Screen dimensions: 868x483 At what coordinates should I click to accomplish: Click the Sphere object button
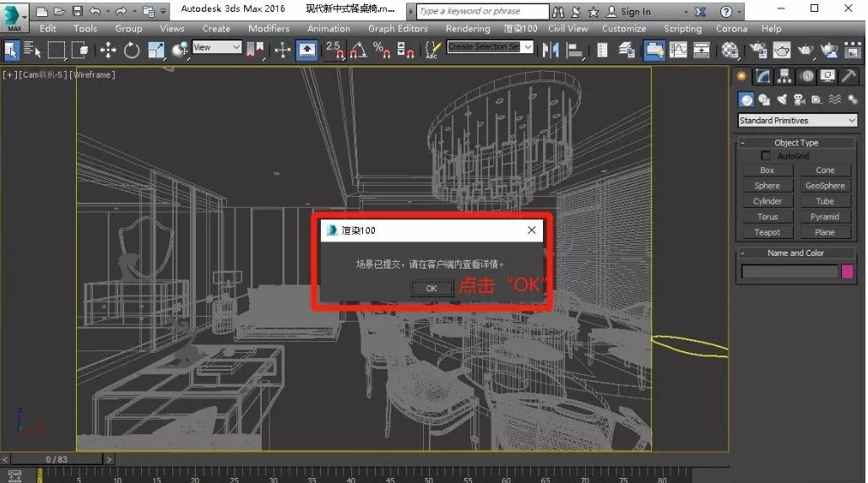click(768, 186)
